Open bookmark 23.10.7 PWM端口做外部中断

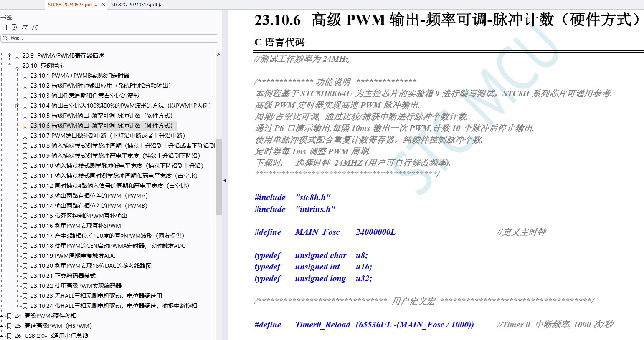108,136
